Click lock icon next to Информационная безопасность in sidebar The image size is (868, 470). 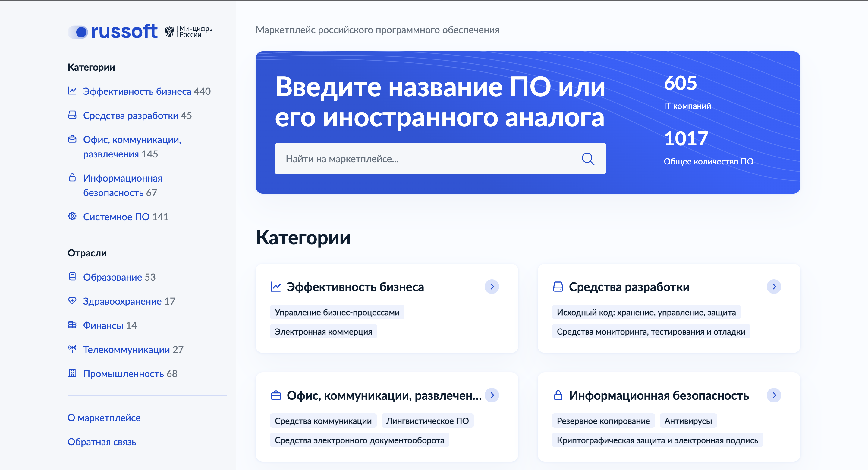tap(72, 178)
